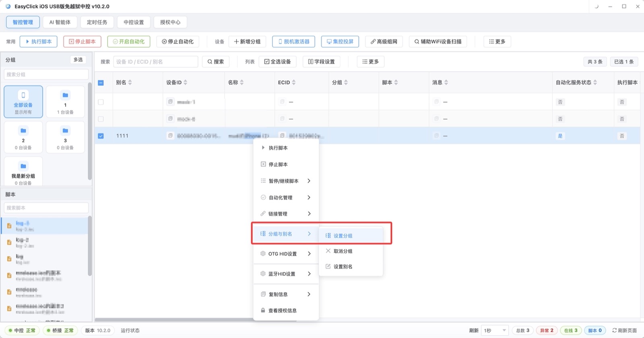The height and width of the screenshot is (338, 644).
Task: Toggle the header select-all checkbox
Action: [101, 83]
